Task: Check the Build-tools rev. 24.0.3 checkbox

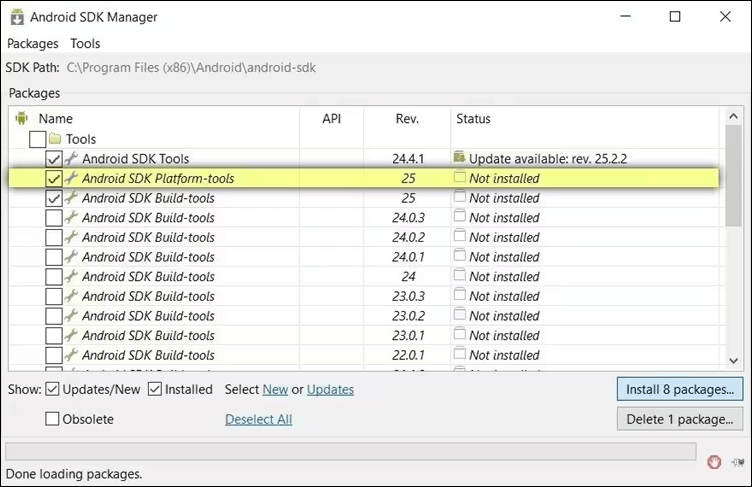Action: pos(53,218)
